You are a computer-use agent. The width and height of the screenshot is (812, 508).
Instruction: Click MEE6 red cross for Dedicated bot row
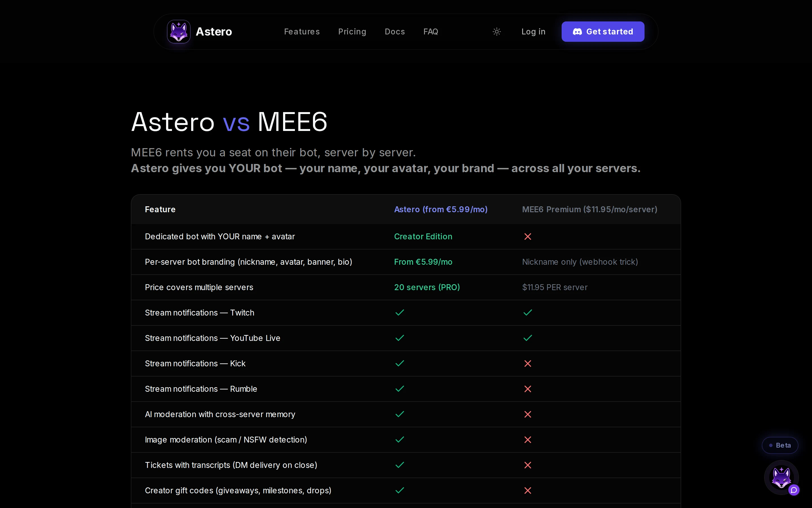pyautogui.click(x=528, y=237)
